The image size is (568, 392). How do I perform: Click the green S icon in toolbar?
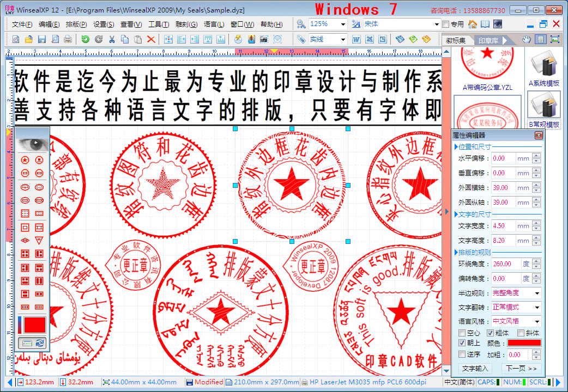click(413, 39)
